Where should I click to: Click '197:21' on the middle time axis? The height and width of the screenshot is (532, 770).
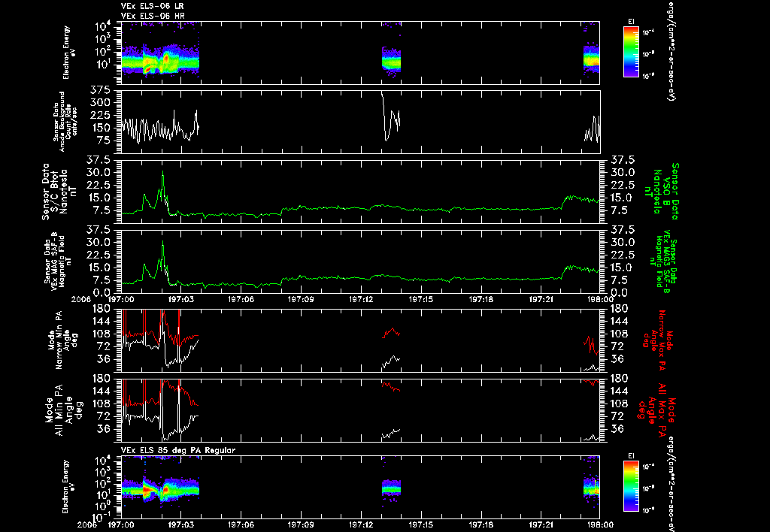click(541, 299)
